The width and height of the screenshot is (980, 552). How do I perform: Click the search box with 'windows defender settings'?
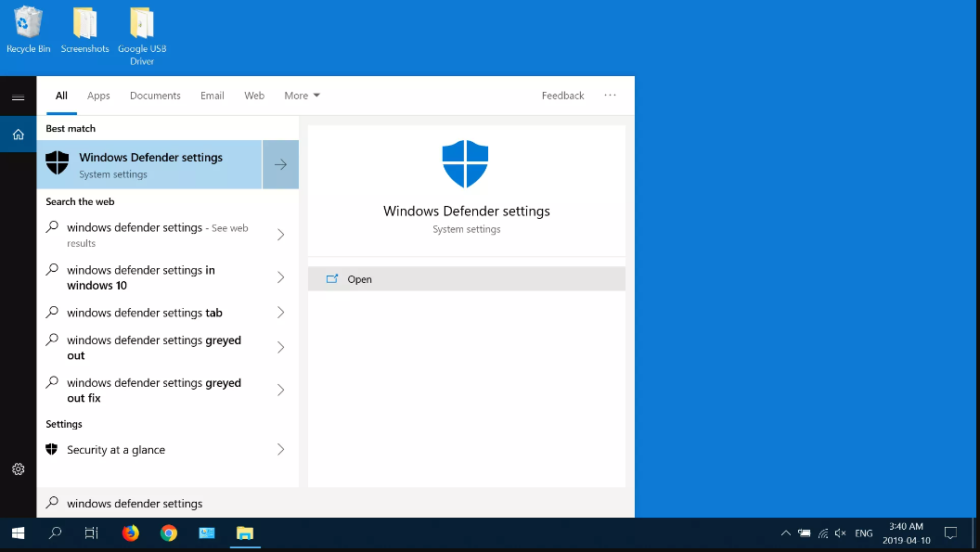tap(336, 503)
